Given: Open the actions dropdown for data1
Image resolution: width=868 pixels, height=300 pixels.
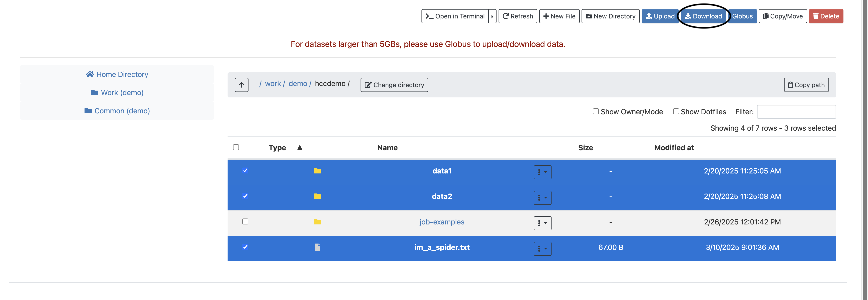Looking at the screenshot, I should [542, 172].
